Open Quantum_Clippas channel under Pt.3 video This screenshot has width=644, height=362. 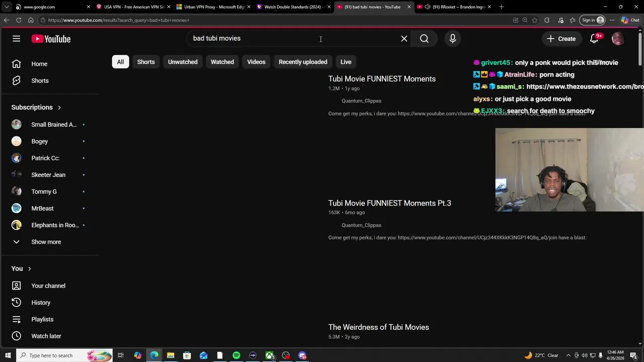point(361,225)
